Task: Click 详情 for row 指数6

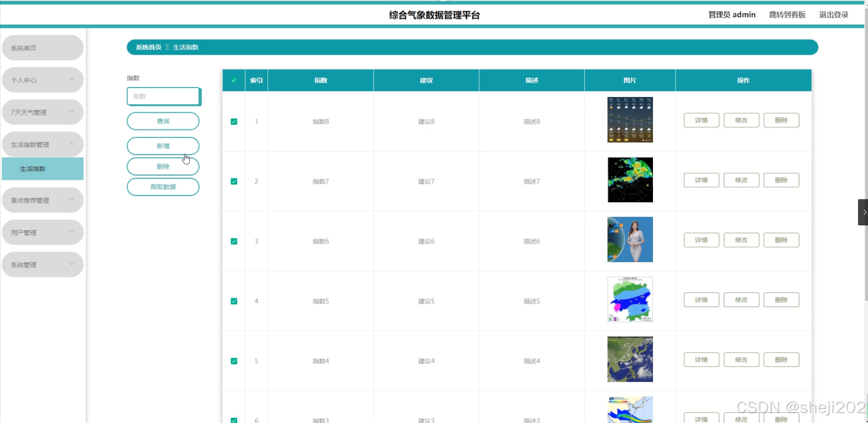Action: (x=701, y=240)
